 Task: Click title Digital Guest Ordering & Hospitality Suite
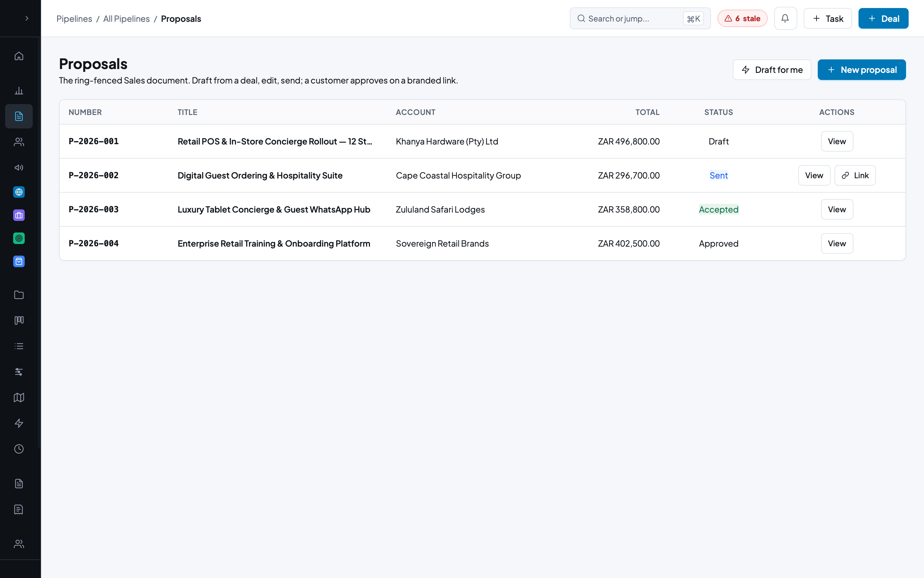tap(260, 175)
